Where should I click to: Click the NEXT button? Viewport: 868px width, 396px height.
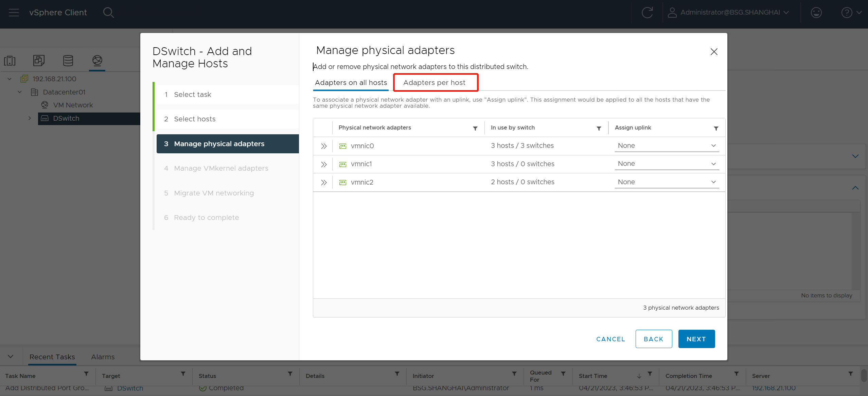coord(696,339)
